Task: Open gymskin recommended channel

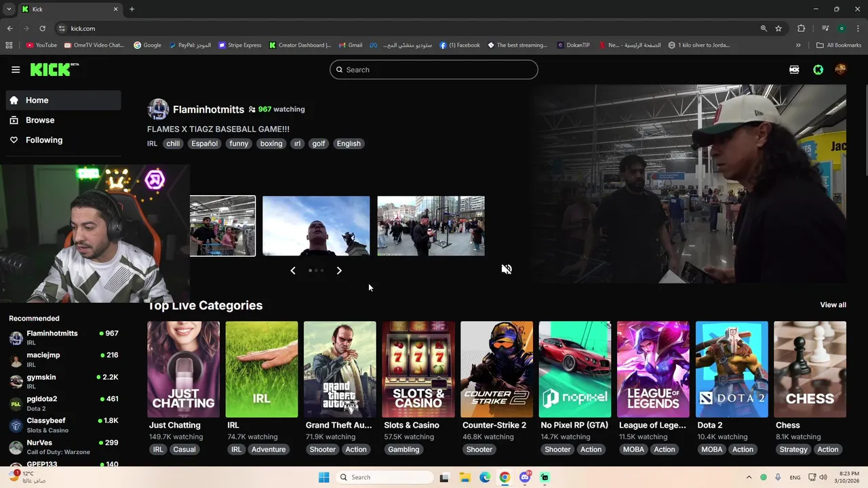Action: pos(64,381)
